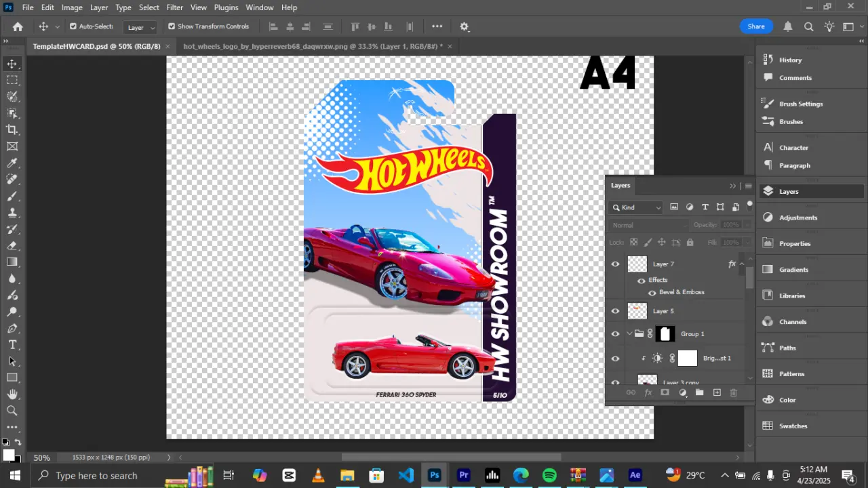Select the Horizontal Type tool
The image size is (868, 488).
pyautogui.click(x=12, y=345)
